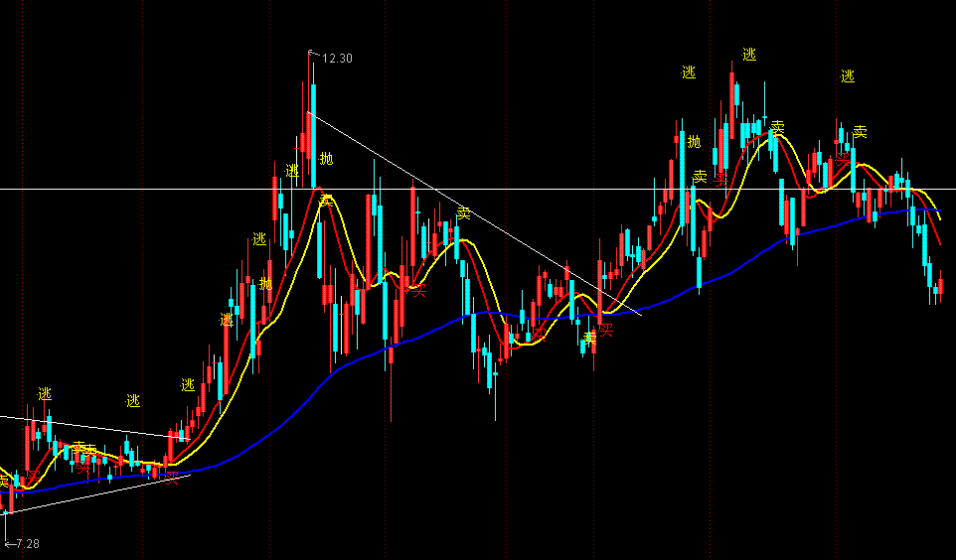Select the lowest 抛 marker on the rally

[x=265, y=283]
